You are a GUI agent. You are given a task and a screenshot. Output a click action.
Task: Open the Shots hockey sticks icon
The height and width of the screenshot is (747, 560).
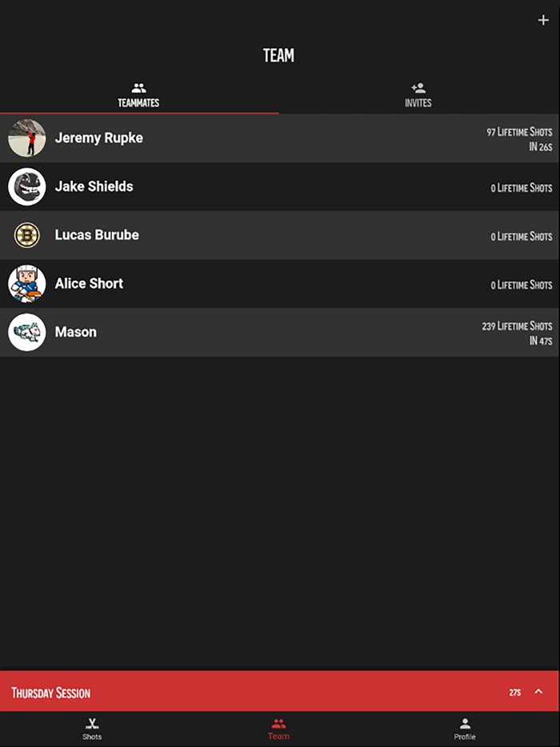tap(92, 724)
